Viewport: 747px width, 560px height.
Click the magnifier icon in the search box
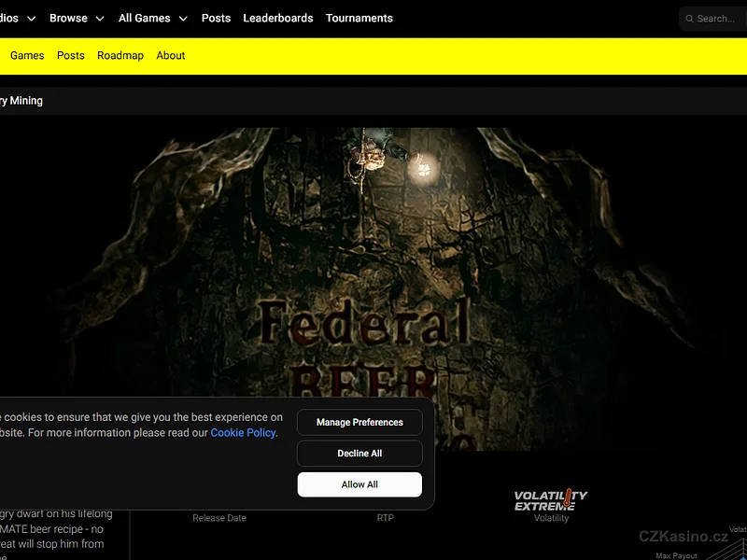pyautogui.click(x=689, y=19)
